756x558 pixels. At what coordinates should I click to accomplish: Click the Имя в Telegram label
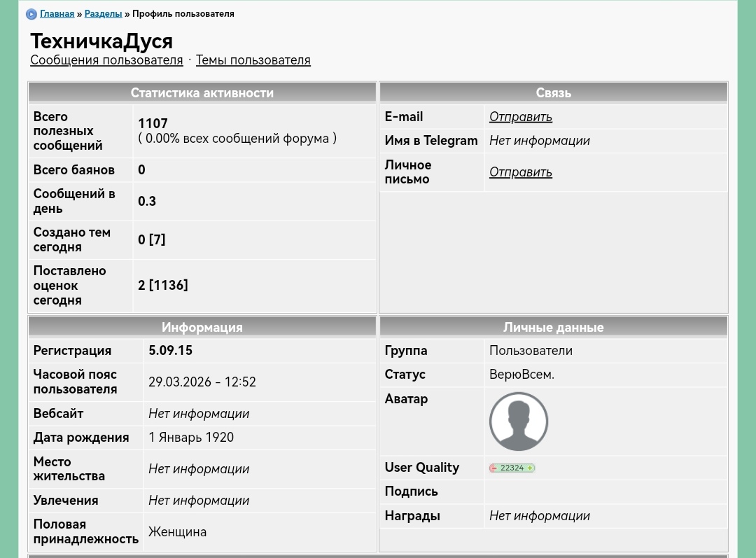coord(431,140)
